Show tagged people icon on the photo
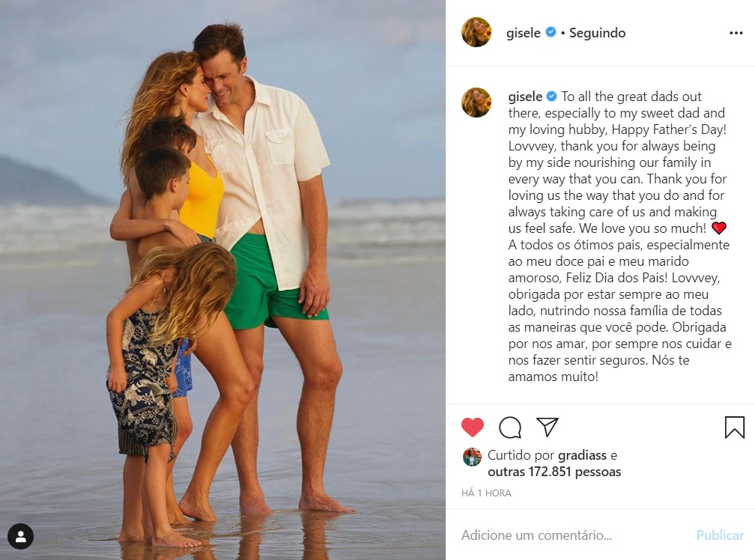 (21, 537)
